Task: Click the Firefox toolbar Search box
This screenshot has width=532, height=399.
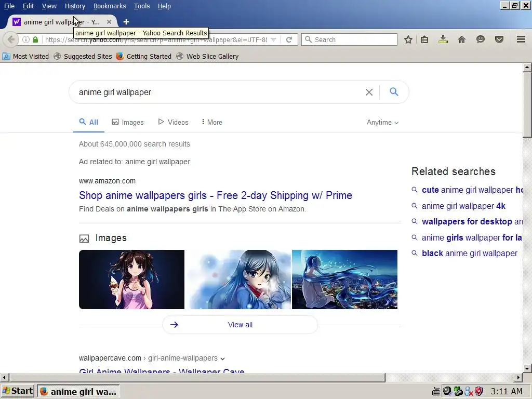Action: pyautogui.click(x=349, y=39)
